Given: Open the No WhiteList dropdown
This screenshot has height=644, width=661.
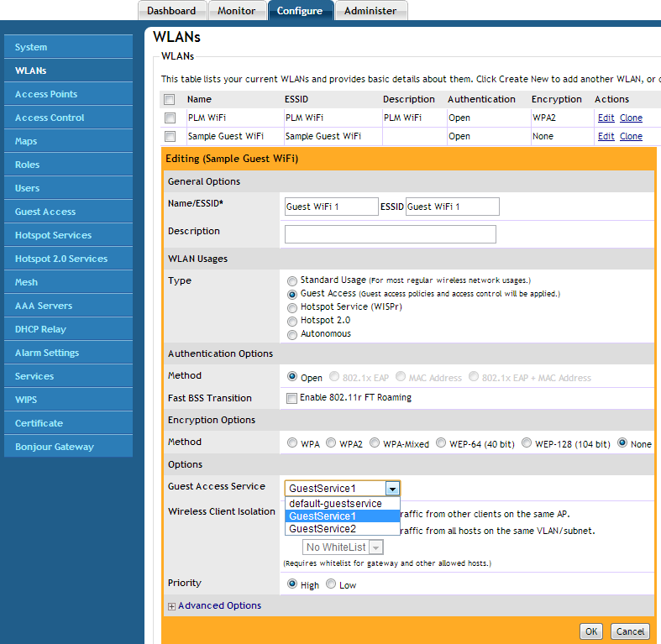Looking at the screenshot, I should click(x=343, y=547).
